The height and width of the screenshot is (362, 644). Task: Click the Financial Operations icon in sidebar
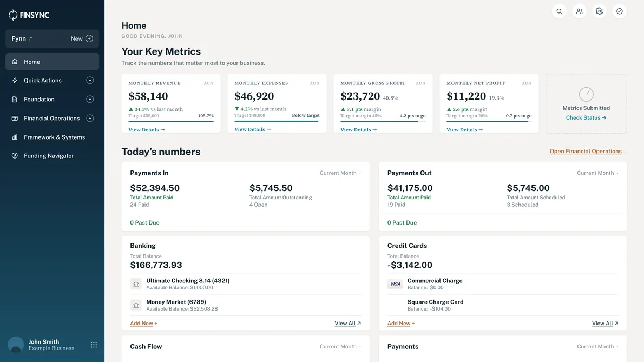(15, 118)
